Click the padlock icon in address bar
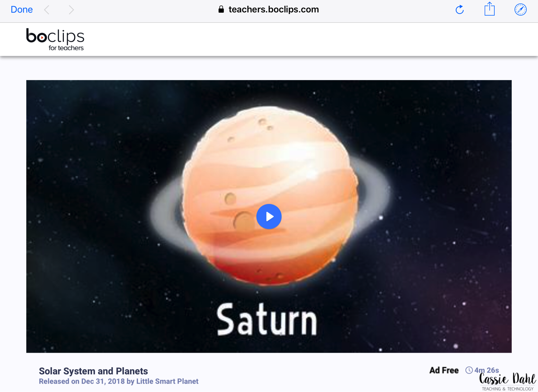538x392 pixels. (221, 9)
